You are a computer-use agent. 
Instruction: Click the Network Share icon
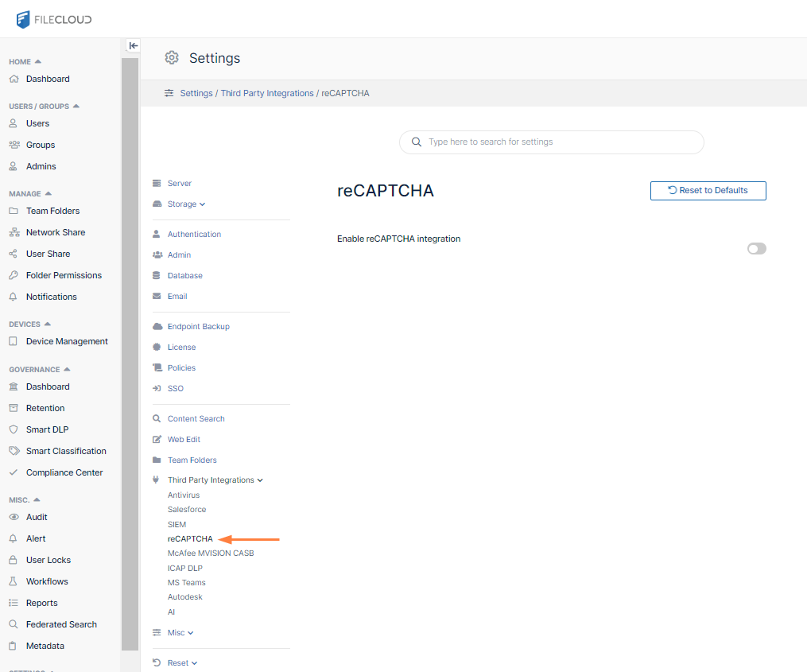click(14, 232)
